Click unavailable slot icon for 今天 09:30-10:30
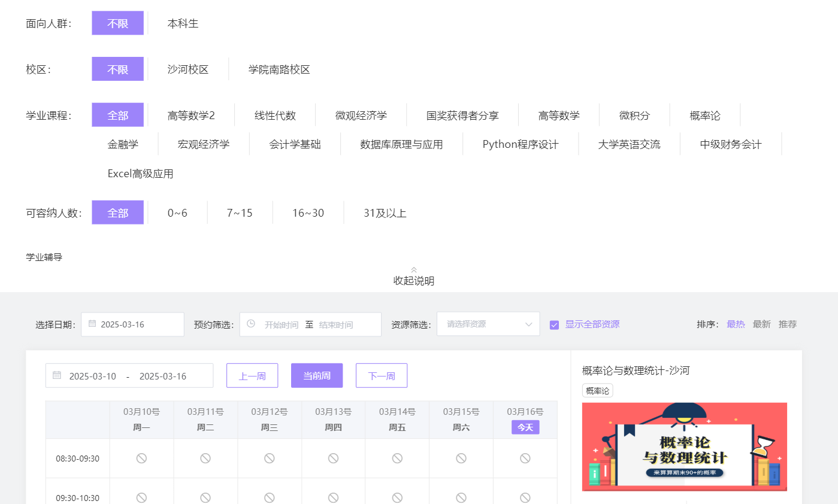838x504 pixels. (x=525, y=497)
